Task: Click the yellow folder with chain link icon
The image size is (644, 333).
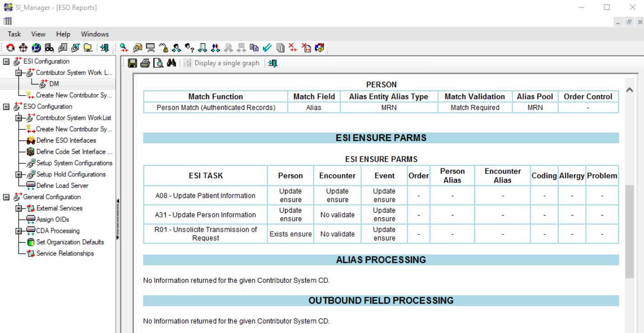Action: pos(137,47)
